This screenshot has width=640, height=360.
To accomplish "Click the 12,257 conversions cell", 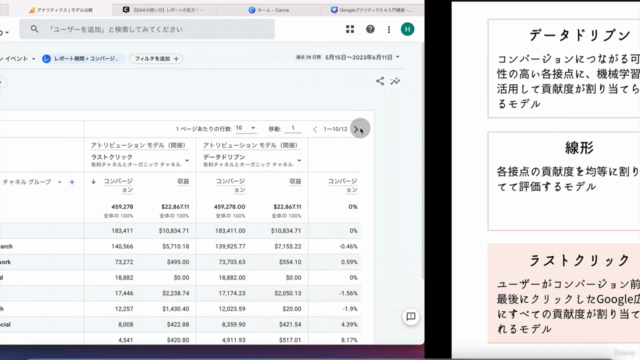I will 124,309.
